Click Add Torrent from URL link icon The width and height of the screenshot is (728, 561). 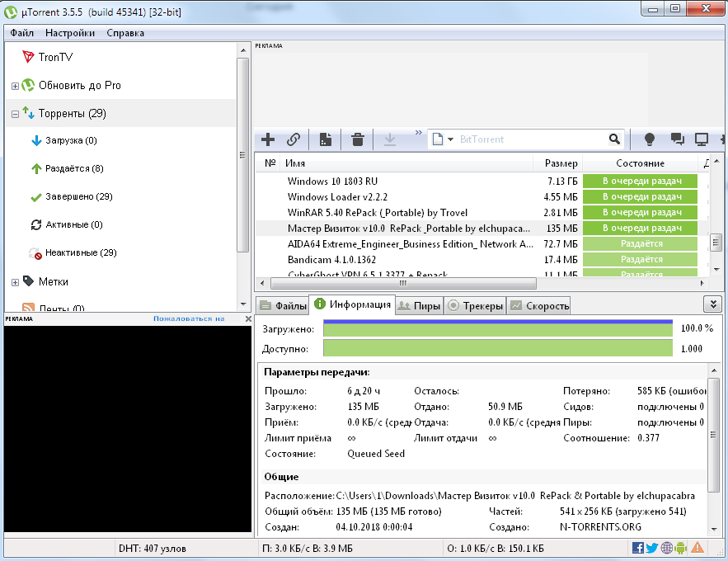tap(294, 139)
